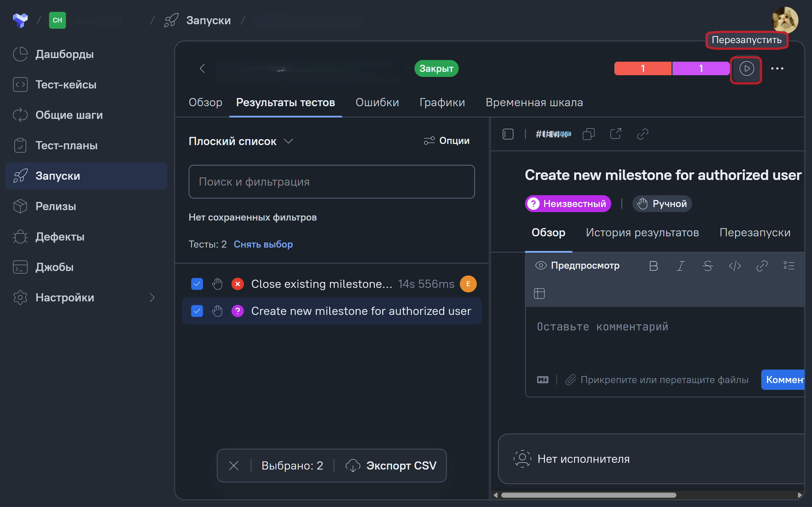Uncheck the Close existing milestone test checkbox
This screenshot has width=812, height=507.
click(x=197, y=284)
